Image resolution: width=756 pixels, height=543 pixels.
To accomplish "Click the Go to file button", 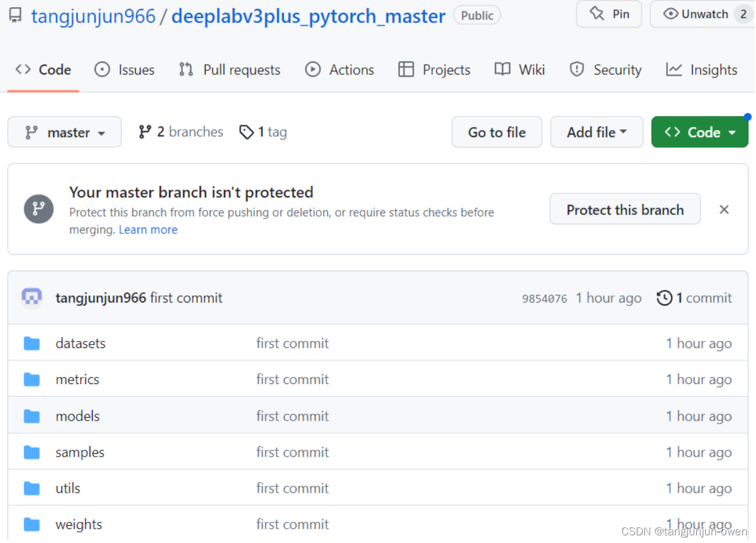I will click(x=497, y=132).
